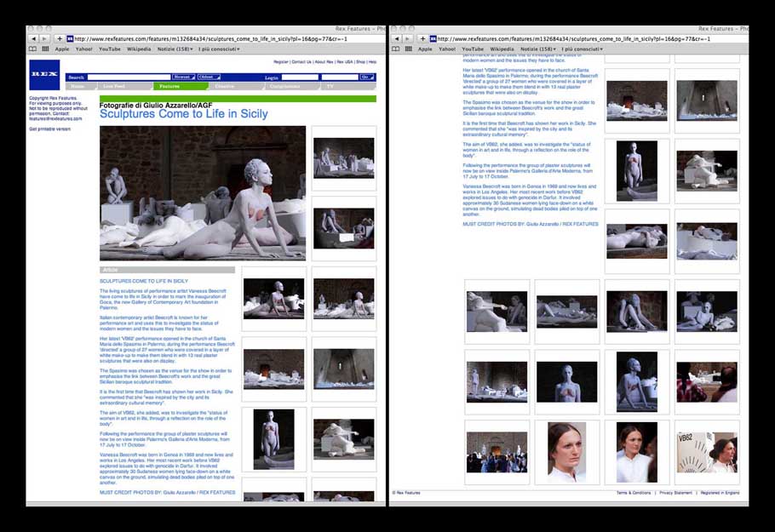Open right window doorway-with-fire thumbnail
Screen dimensions: 775x532
pos(637,100)
